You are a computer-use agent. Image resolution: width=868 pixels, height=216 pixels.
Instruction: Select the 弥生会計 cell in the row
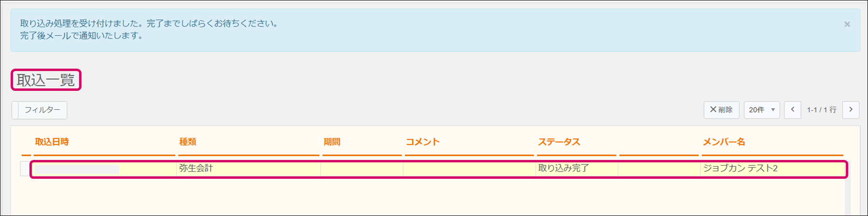pos(196,168)
